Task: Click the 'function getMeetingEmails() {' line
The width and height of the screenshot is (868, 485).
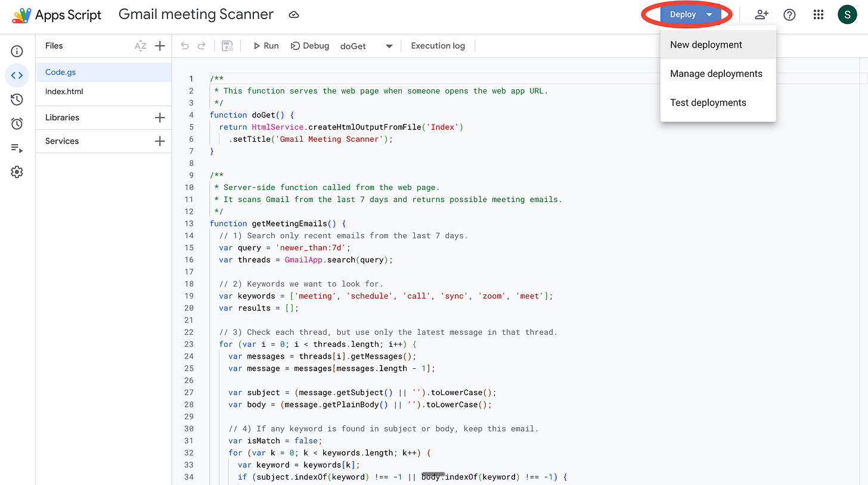Action: pos(278,223)
